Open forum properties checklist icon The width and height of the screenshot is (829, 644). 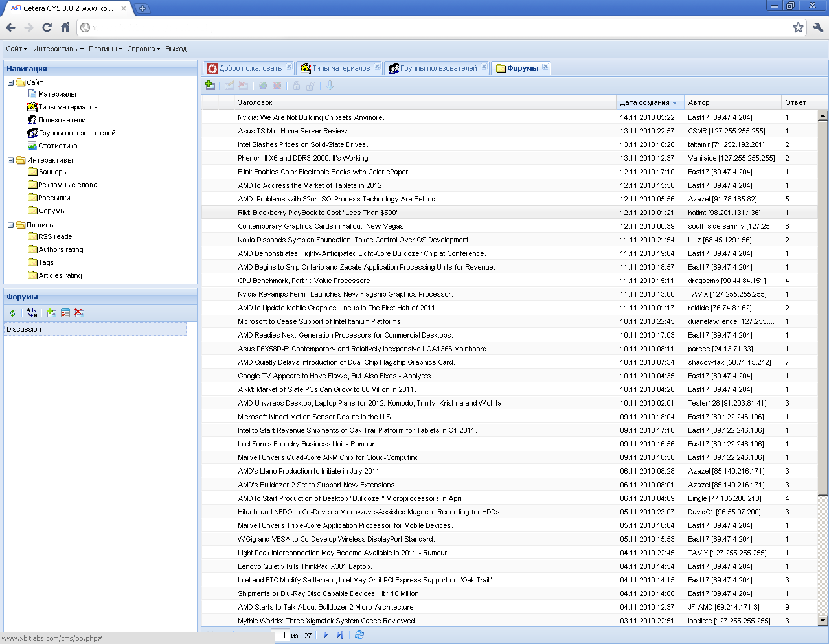[x=65, y=313]
